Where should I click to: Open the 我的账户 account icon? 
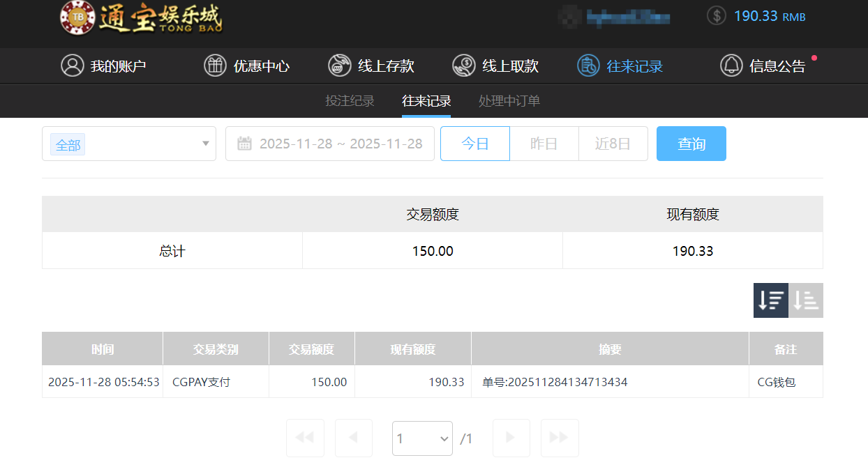tap(73, 66)
